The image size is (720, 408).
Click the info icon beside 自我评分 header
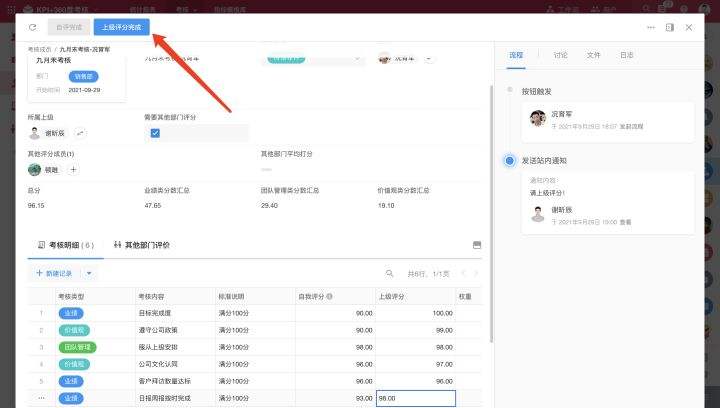330,296
